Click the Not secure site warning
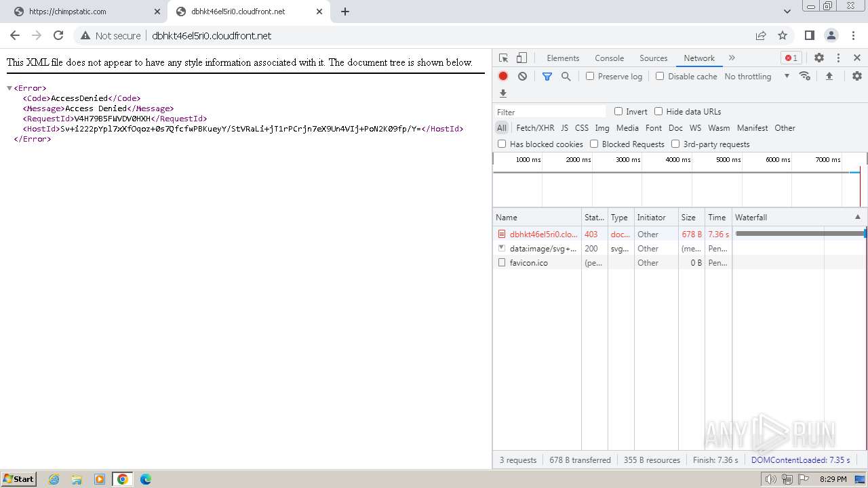This screenshot has height=488, width=868. click(x=111, y=35)
